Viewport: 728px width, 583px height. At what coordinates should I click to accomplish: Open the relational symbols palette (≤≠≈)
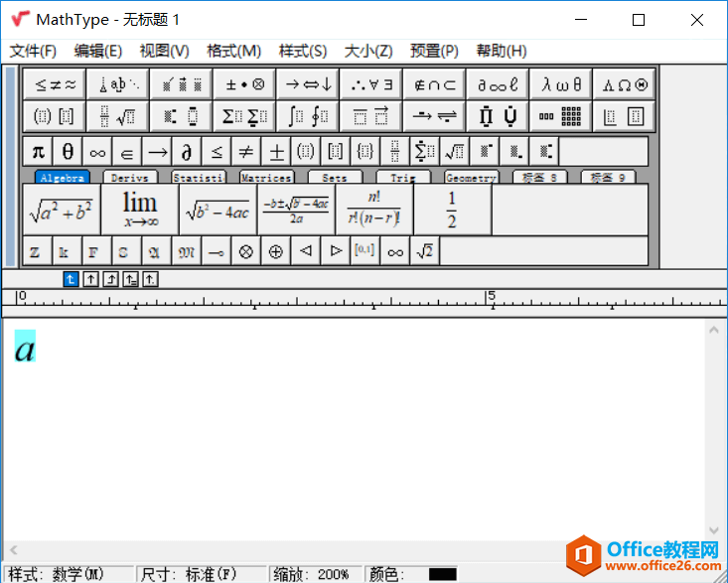click(55, 84)
